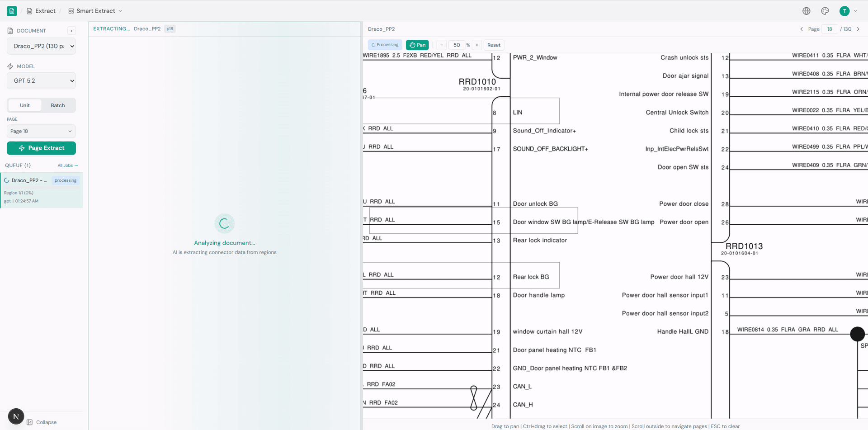Click the globe language icon
This screenshot has width=868, height=430.
807,11
